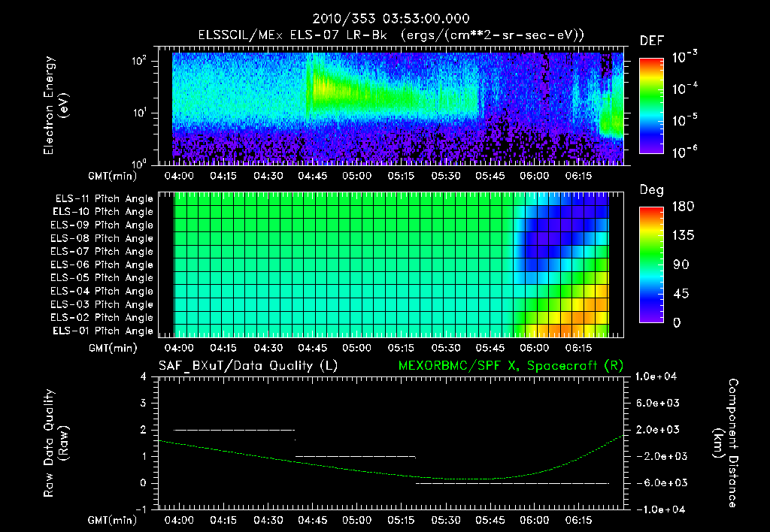Select the Electron Energy (eV) axis label
This screenshot has width=770, height=532.
[56, 105]
